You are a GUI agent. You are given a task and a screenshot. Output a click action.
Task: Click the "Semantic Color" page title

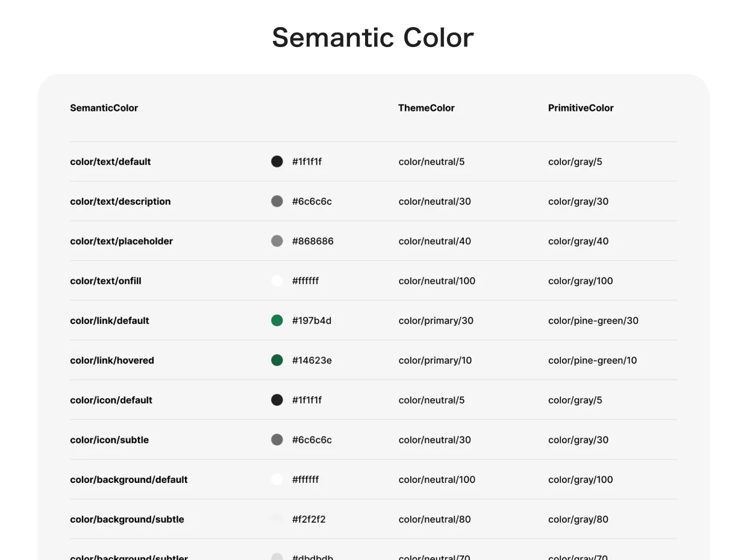(x=373, y=37)
